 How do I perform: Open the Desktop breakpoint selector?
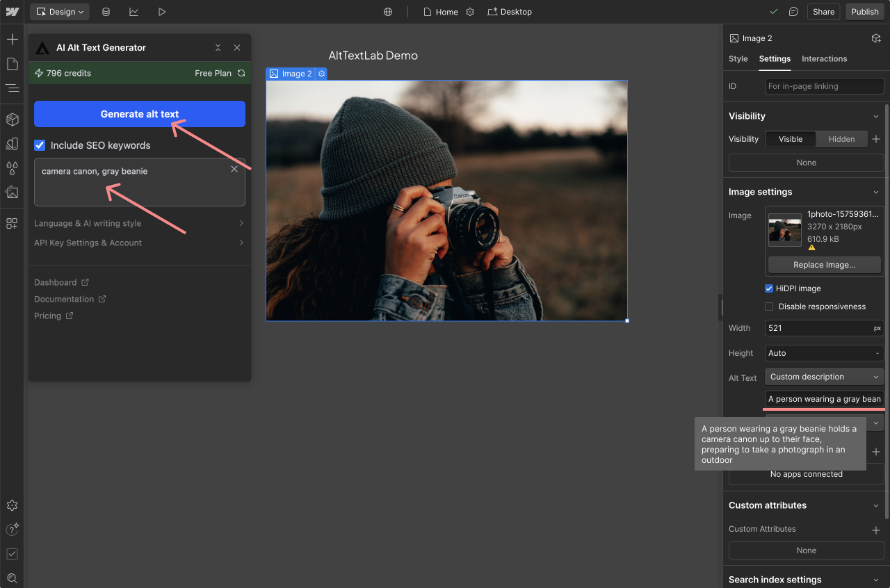pos(510,12)
